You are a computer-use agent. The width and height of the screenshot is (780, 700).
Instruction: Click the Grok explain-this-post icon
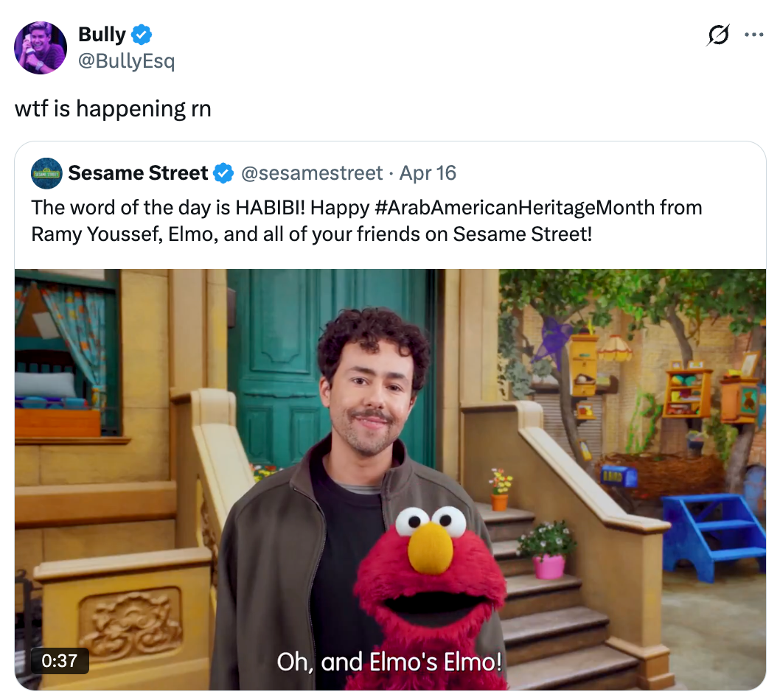coord(718,35)
